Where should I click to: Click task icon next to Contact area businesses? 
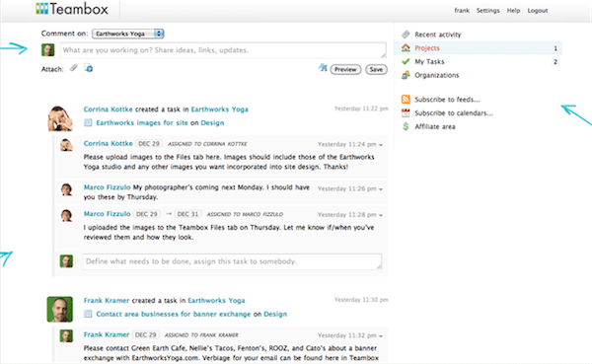point(88,314)
